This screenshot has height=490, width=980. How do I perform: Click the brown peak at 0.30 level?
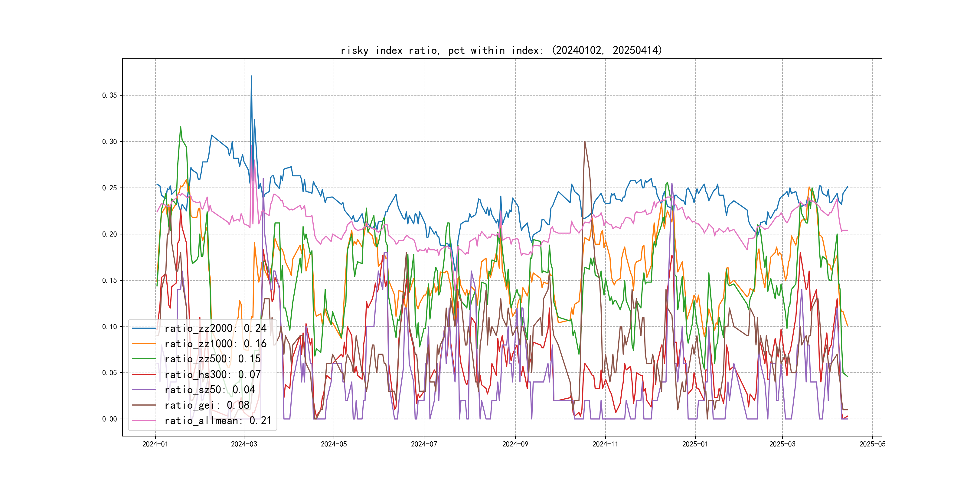coord(585,142)
